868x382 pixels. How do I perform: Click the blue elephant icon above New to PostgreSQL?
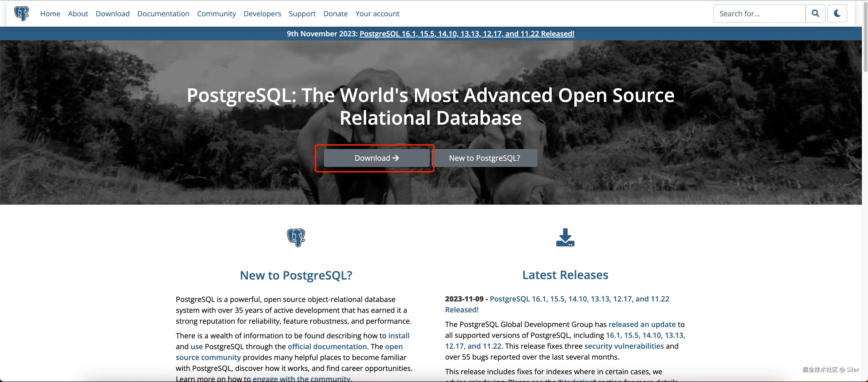click(x=296, y=238)
